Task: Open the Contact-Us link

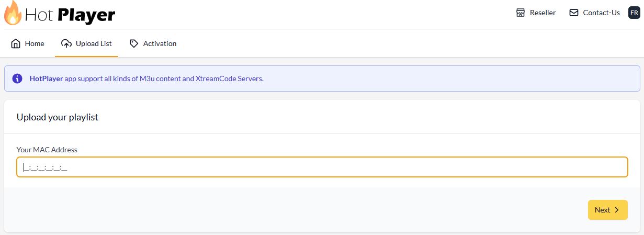Action: click(601, 13)
